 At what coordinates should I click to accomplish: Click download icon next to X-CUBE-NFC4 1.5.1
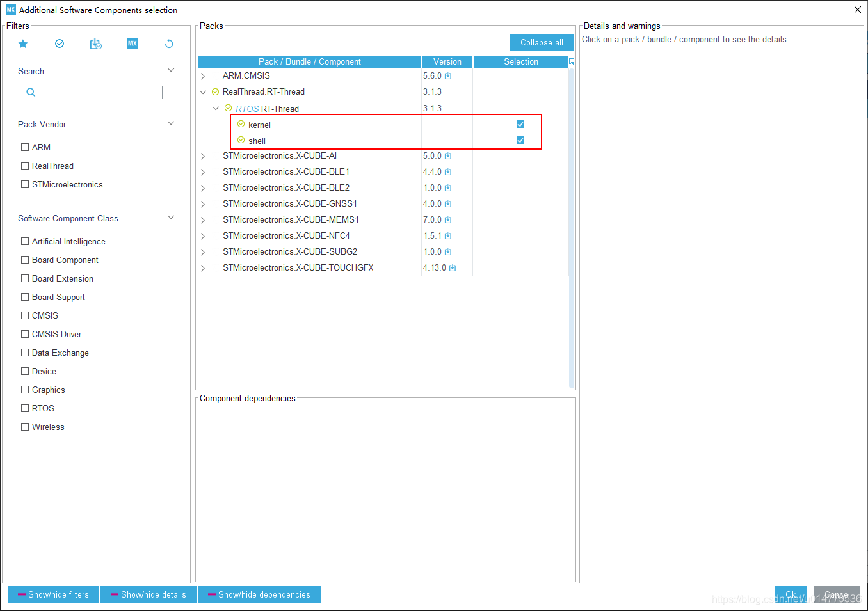(448, 235)
